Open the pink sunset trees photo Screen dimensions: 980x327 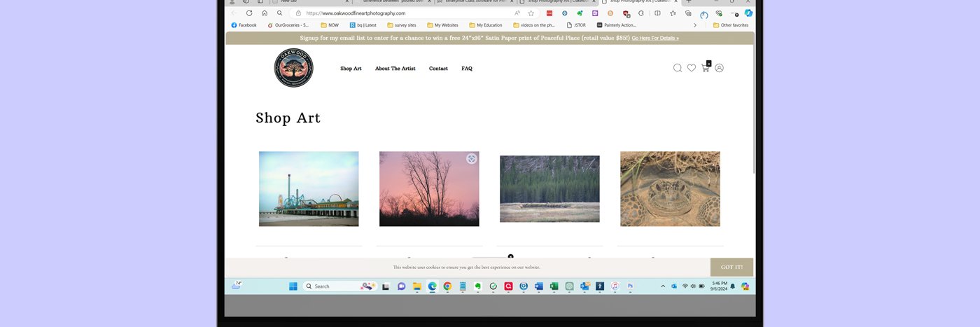pyautogui.click(x=429, y=189)
